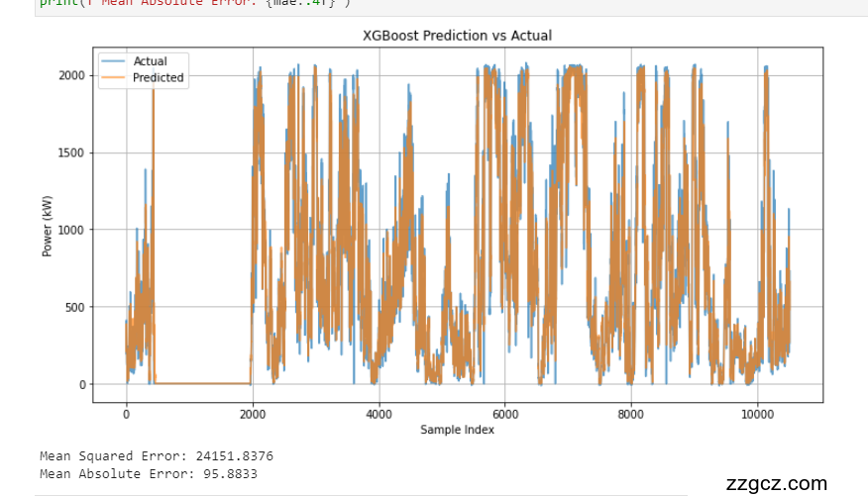Click the flat zero-power segment of the plot
This screenshot has height=496, width=868.
(x=203, y=383)
